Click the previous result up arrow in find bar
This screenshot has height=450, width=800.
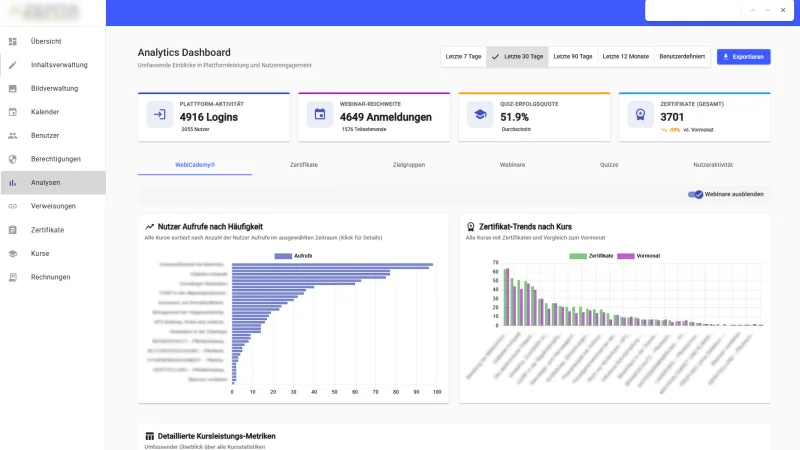(x=753, y=10)
